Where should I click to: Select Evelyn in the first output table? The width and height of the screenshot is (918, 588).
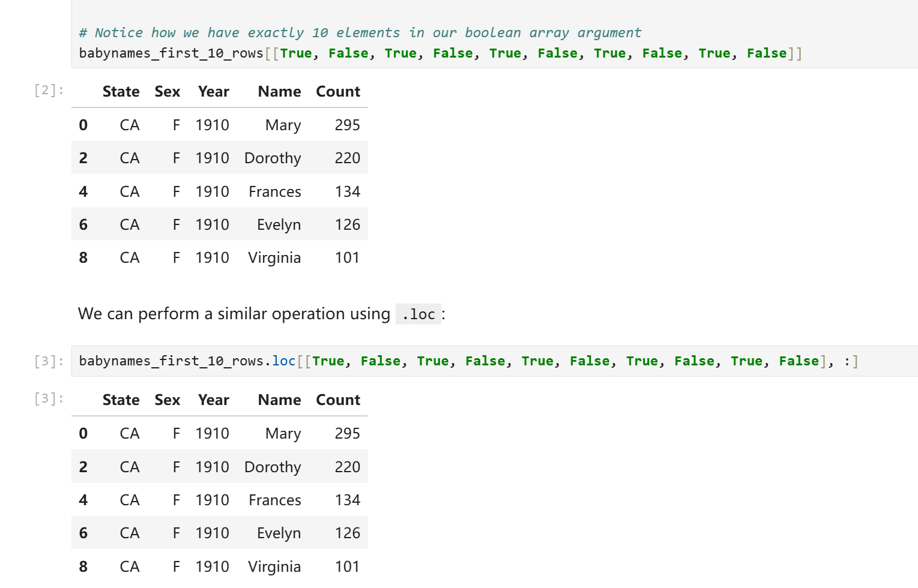(x=279, y=225)
